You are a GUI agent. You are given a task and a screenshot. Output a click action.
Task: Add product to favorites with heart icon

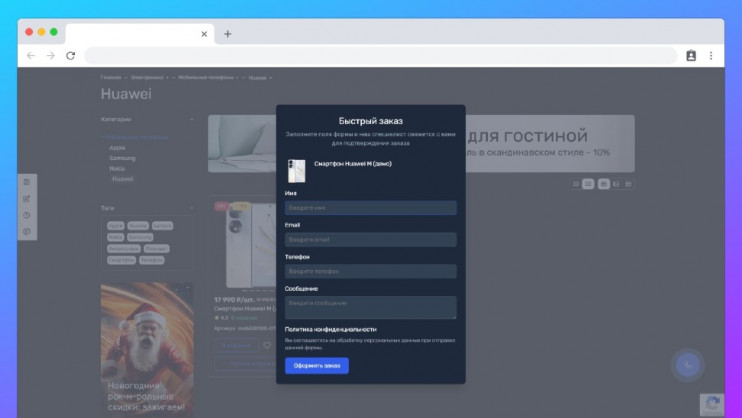(x=267, y=346)
